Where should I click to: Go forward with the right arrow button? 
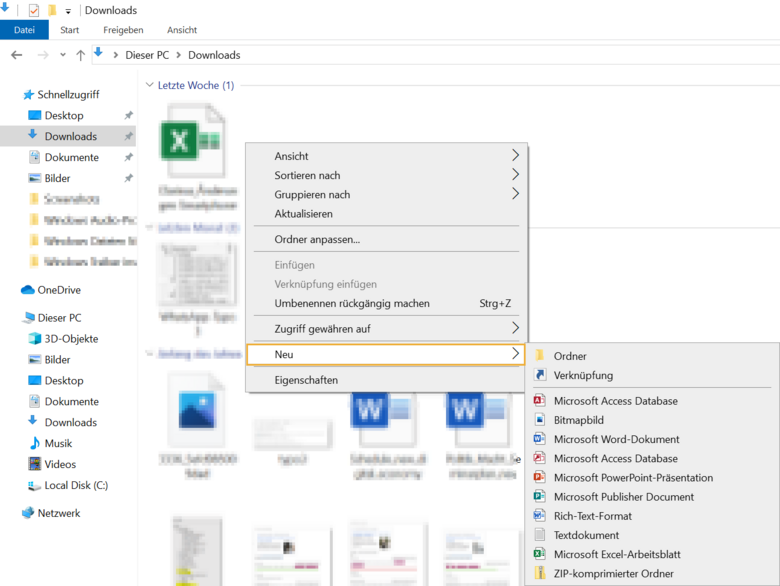point(43,55)
